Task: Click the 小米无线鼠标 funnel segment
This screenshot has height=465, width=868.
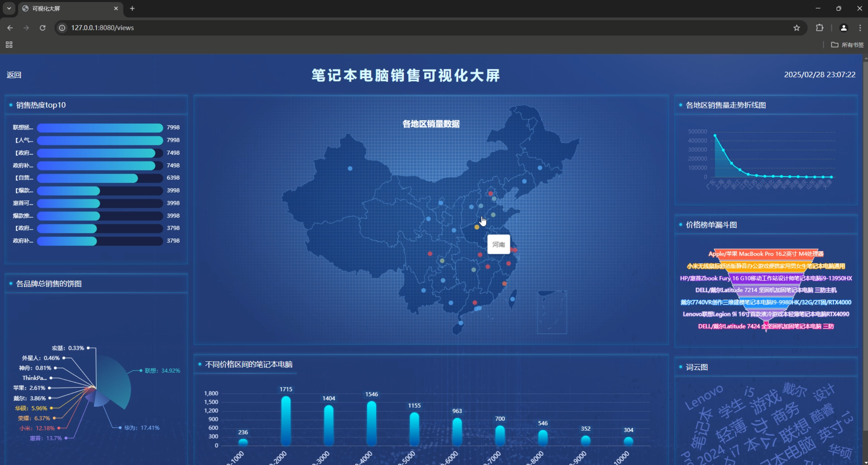Action: (x=766, y=266)
